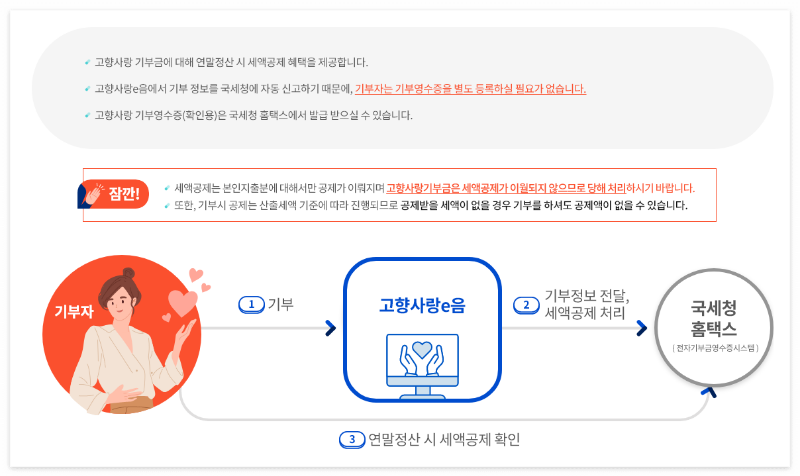Click the 고향사랑e음 monitor with hands icon
Viewport: 800px width, 476px height.
pos(422,366)
